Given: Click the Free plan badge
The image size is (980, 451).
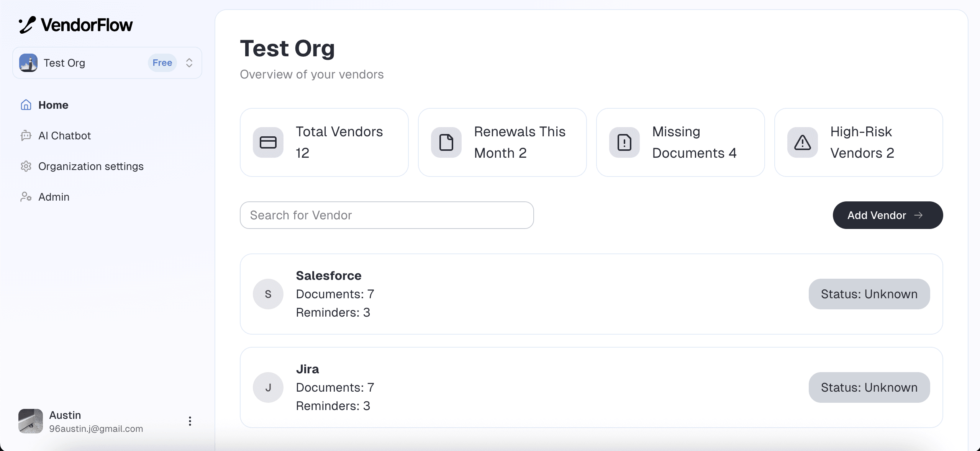Looking at the screenshot, I should 162,63.
